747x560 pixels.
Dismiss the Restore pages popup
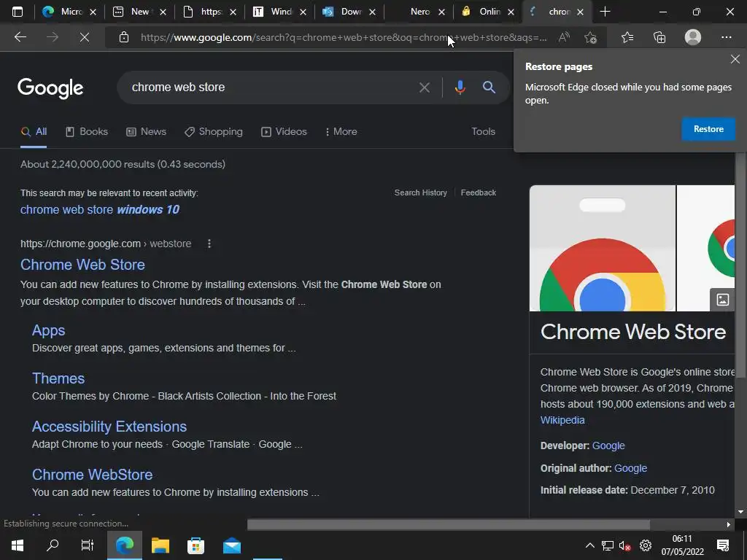pos(735,59)
